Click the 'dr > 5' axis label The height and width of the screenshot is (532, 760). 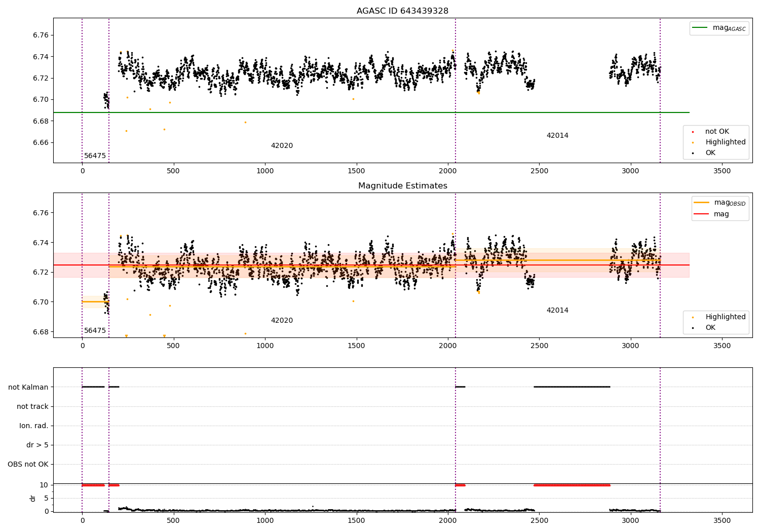[37, 445]
